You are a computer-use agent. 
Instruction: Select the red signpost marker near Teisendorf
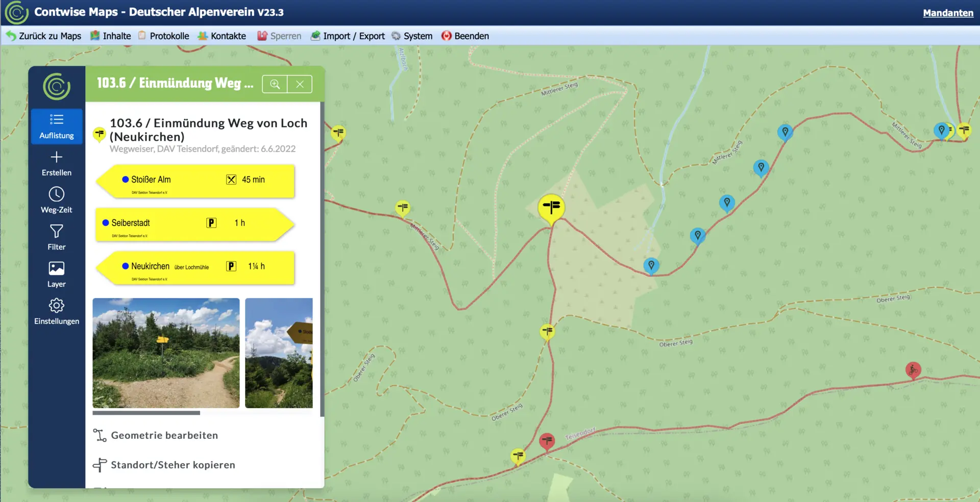[x=547, y=440]
